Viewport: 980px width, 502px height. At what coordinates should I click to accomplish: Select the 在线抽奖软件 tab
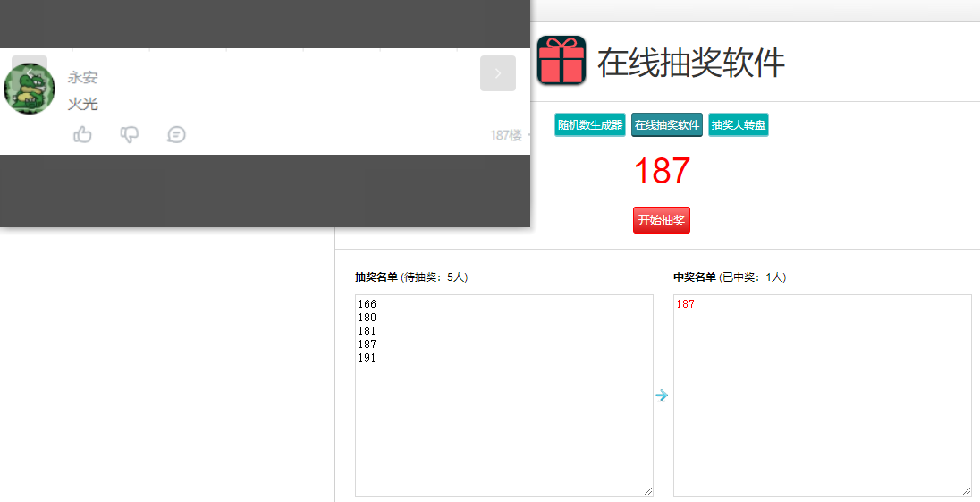tap(667, 124)
